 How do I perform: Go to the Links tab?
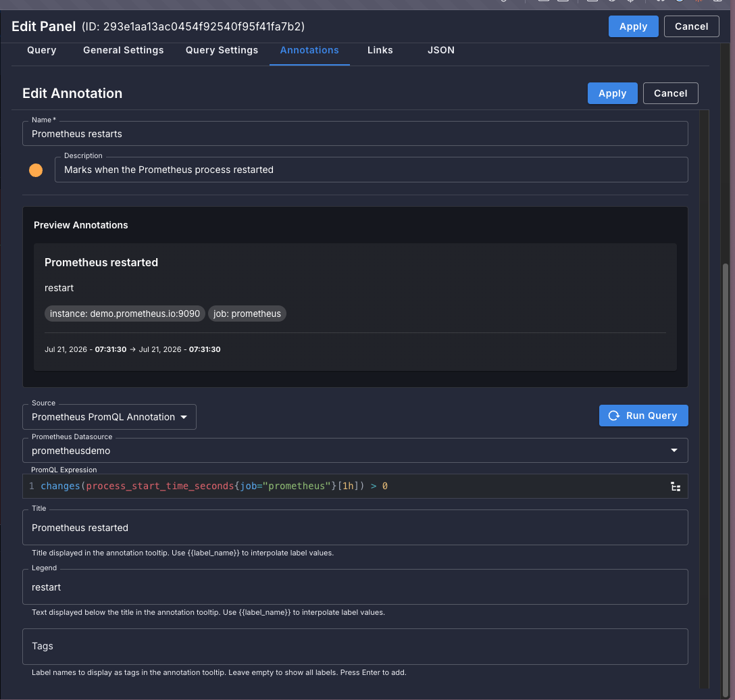pos(380,50)
